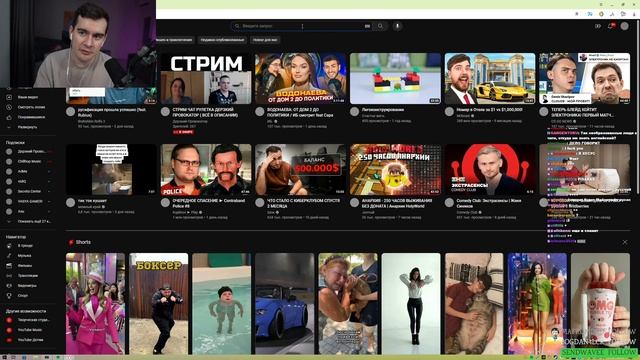This screenshot has height=360, width=640.
Task: Open Спорт section with trophy icon
Action: coord(23,296)
